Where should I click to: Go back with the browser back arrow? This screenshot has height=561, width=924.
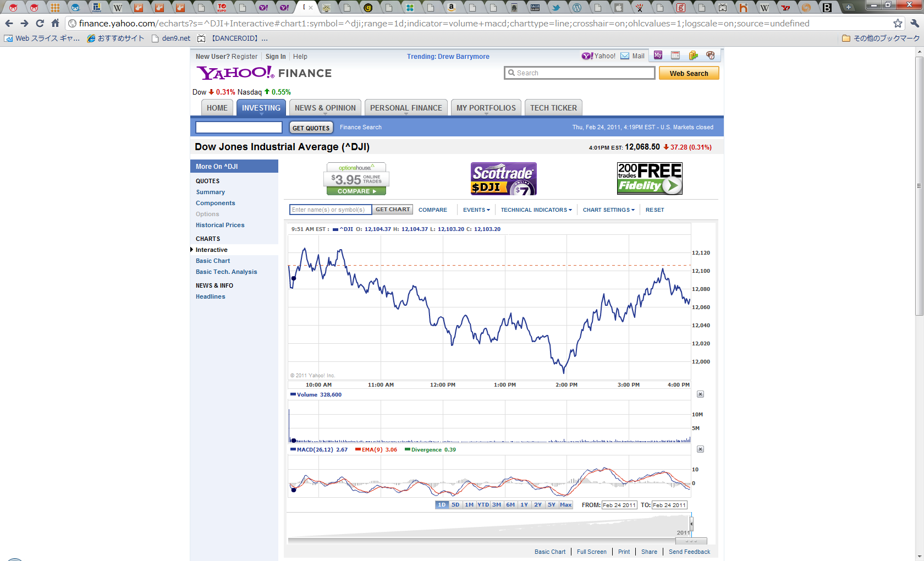[9, 23]
